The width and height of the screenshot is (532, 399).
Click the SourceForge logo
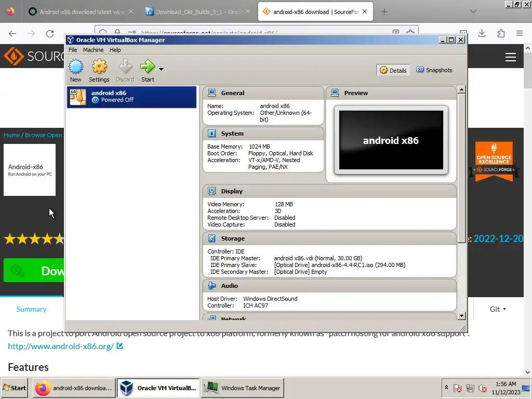click(x=34, y=56)
